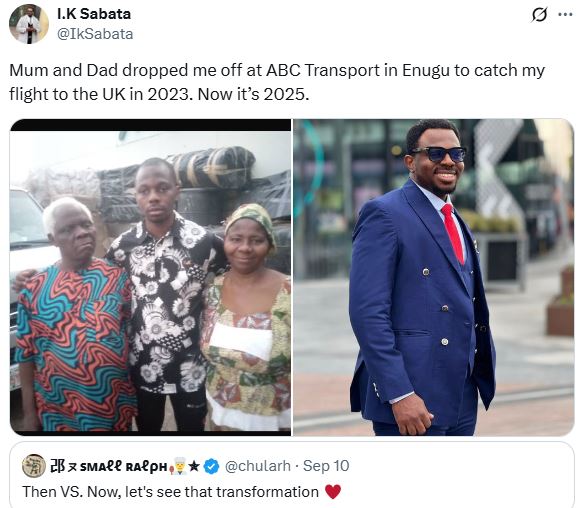Click the red heart emoji

click(333, 492)
